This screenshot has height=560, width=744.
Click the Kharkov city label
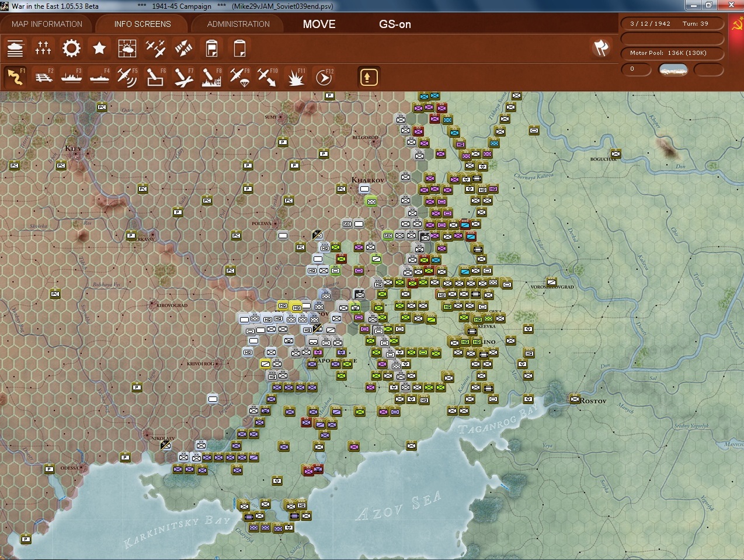[368, 180]
